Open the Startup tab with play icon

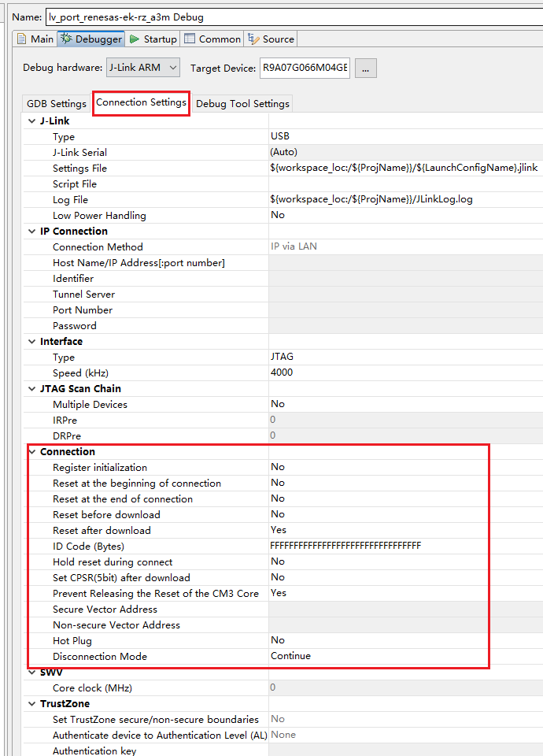135,39
